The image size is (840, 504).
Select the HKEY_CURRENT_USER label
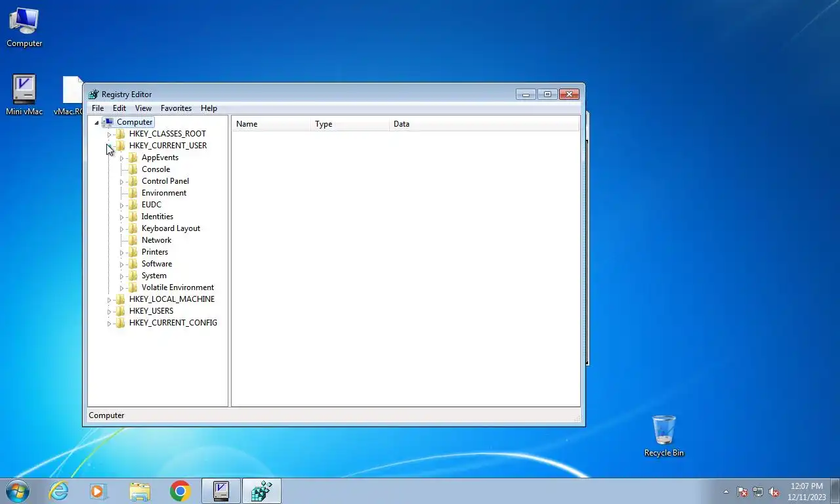(x=168, y=146)
